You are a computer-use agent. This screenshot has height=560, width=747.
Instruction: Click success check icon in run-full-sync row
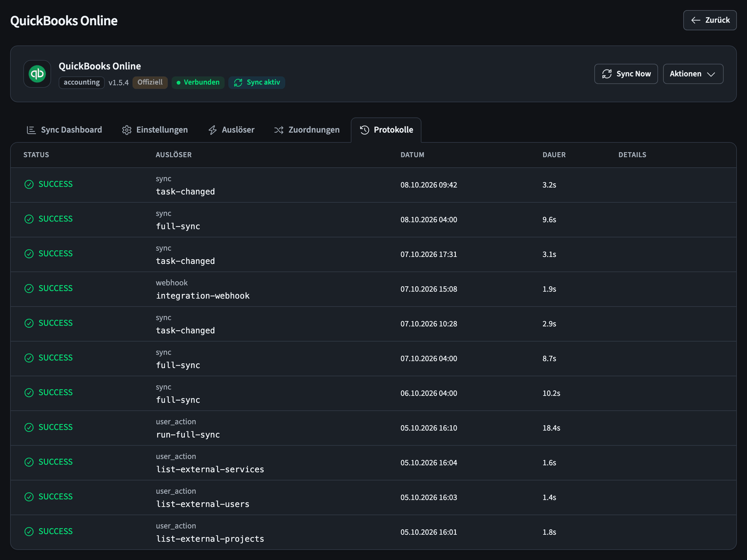click(29, 427)
